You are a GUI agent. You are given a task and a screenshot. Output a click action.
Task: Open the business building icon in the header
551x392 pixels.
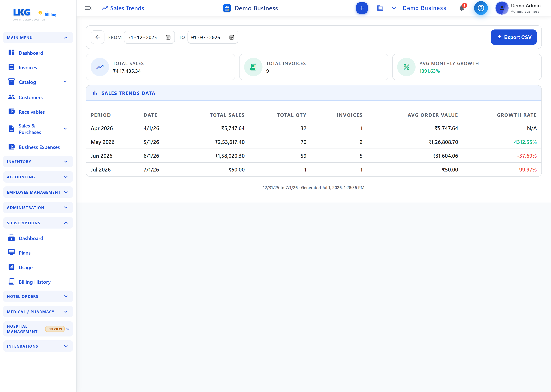(x=380, y=8)
